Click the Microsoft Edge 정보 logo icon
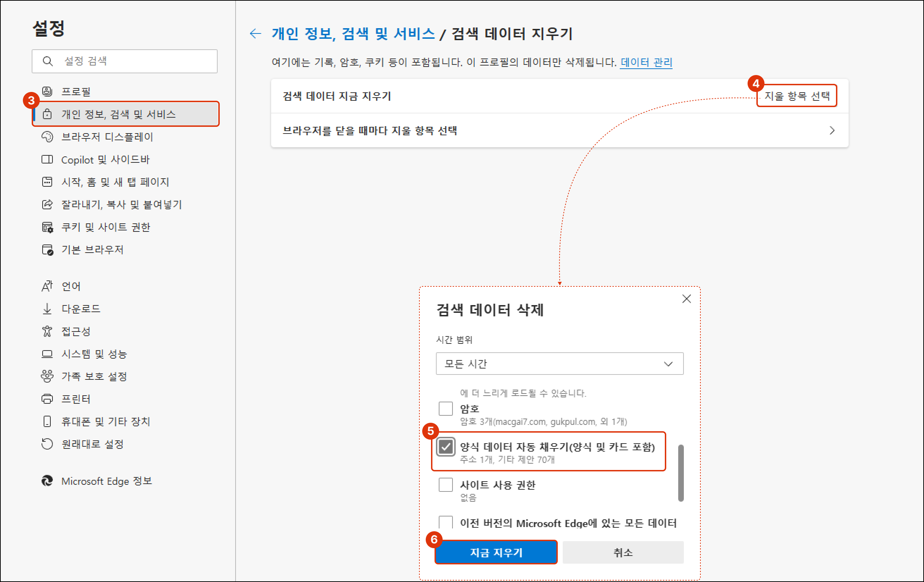Screen dimensions: 924x582 pos(47,481)
